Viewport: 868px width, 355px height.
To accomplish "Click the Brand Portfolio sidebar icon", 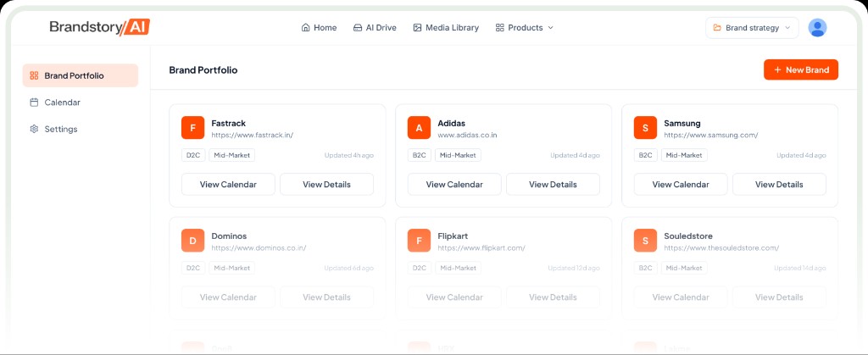I will [x=34, y=75].
